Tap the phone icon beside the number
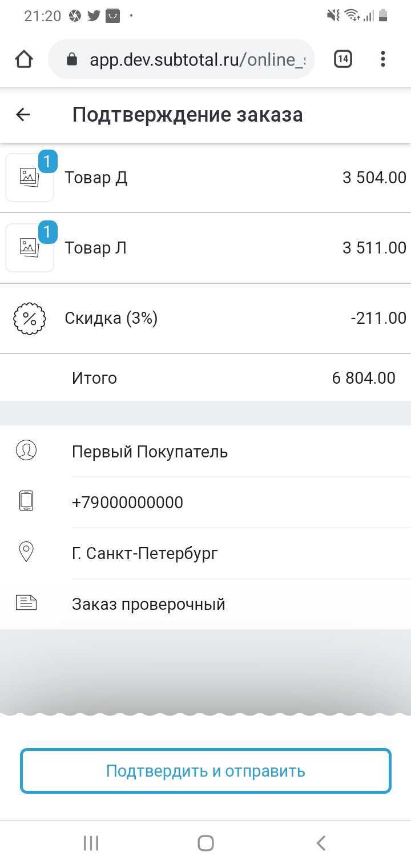Screen dimensions: 411x868 pyautogui.click(x=26, y=501)
